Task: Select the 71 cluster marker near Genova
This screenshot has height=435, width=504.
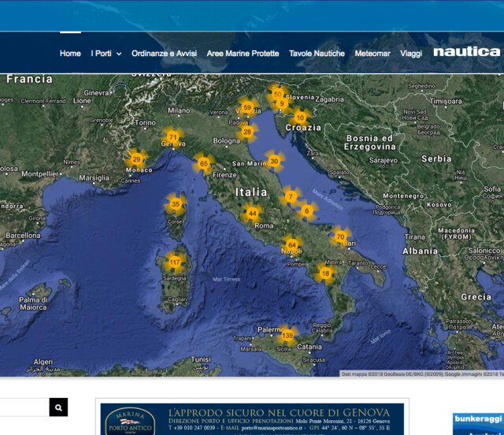Action: coord(172,137)
